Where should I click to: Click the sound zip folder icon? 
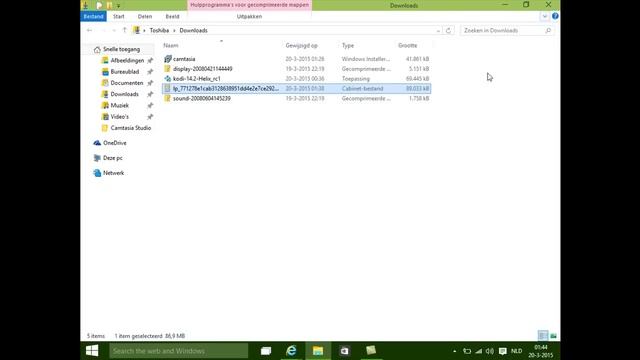click(x=167, y=98)
